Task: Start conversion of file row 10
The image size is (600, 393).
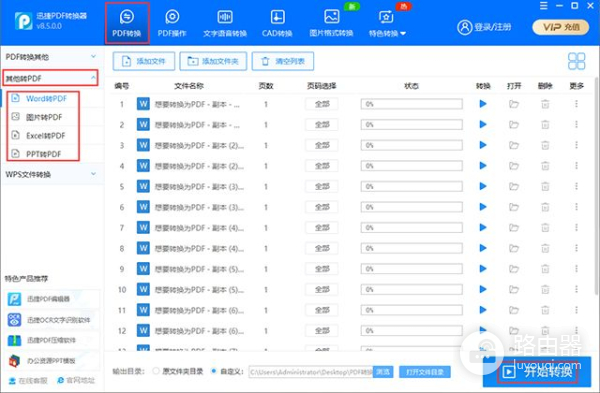Action: [483, 289]
